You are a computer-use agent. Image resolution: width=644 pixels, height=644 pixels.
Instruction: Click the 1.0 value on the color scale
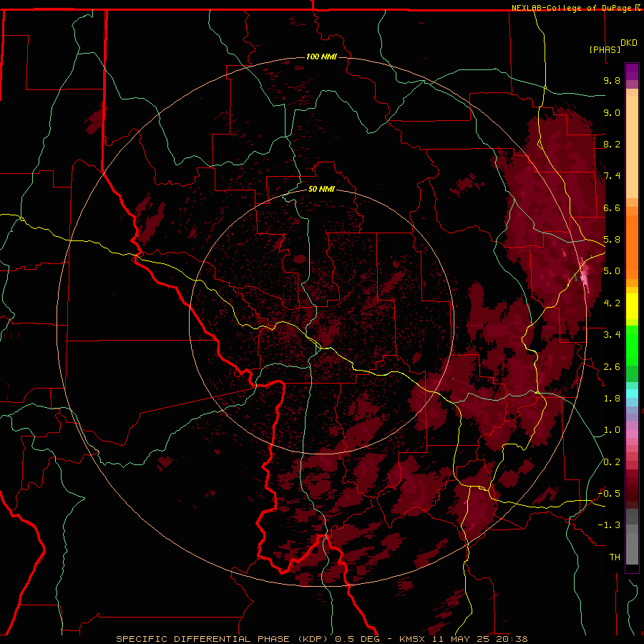point(612,430)
